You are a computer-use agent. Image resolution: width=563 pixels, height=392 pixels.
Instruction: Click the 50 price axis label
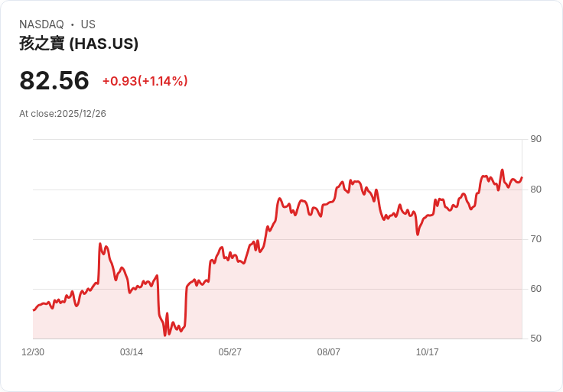pos(535,339)
